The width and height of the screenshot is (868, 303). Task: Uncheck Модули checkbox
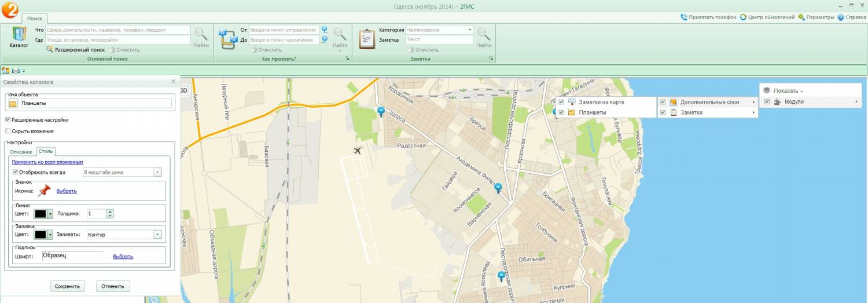(x=767, y=102)
